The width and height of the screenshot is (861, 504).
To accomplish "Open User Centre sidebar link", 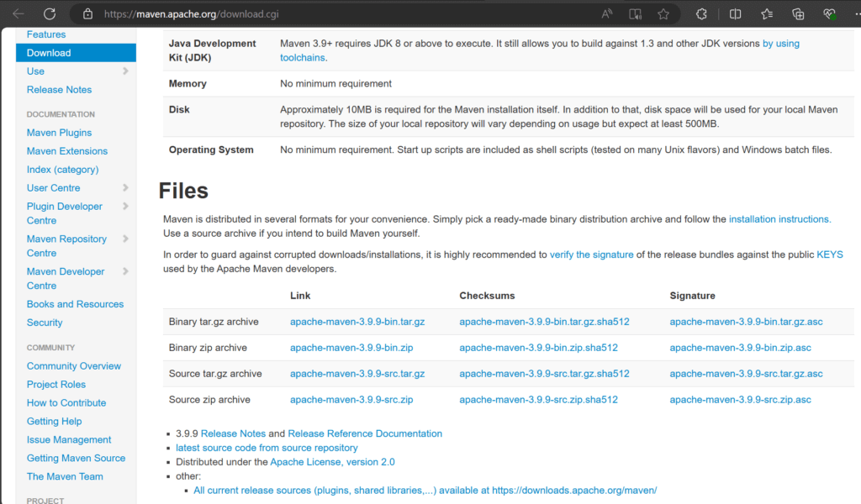I will pyautogui.click(x=53, y=188).
